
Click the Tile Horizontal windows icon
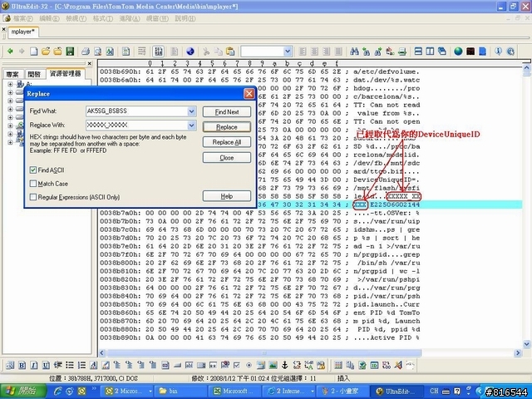pos(418,52)
